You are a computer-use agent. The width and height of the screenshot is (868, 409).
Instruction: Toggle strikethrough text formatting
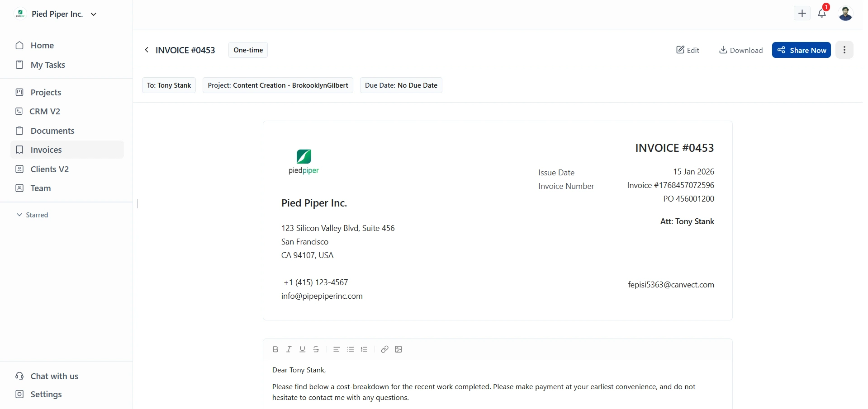316,349
